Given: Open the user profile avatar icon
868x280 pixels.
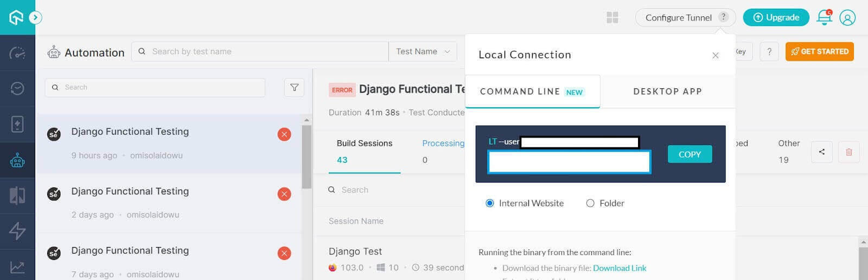Looking at the screenshot, I should [847, 18].
